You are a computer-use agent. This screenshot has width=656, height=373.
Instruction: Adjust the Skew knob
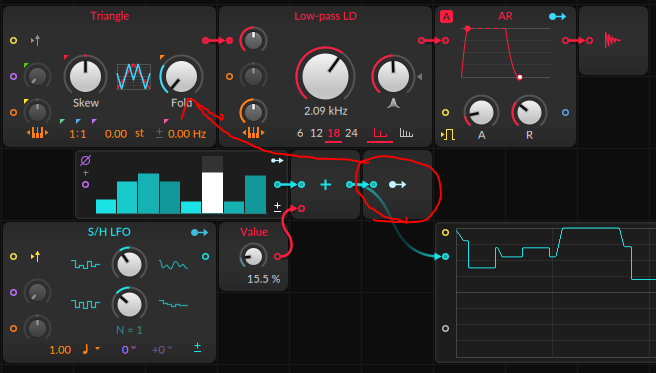point(85,76)
